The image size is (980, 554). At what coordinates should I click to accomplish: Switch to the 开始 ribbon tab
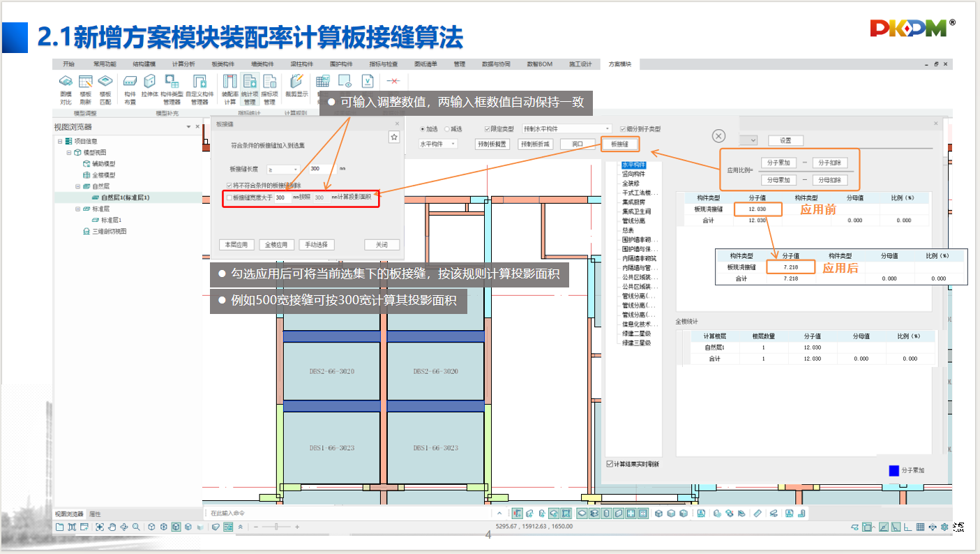coord(68,64)
